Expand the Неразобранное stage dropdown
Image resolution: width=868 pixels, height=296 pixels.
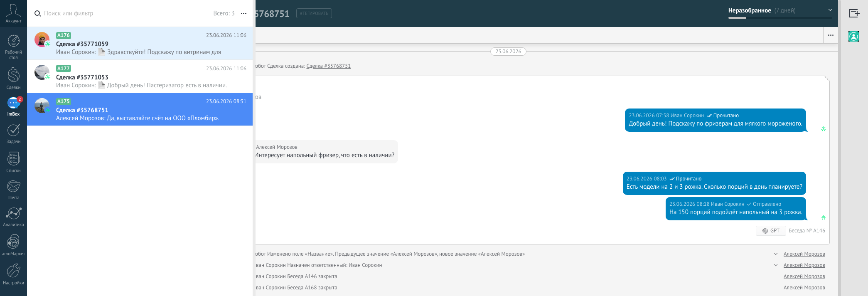coord(780,11)
